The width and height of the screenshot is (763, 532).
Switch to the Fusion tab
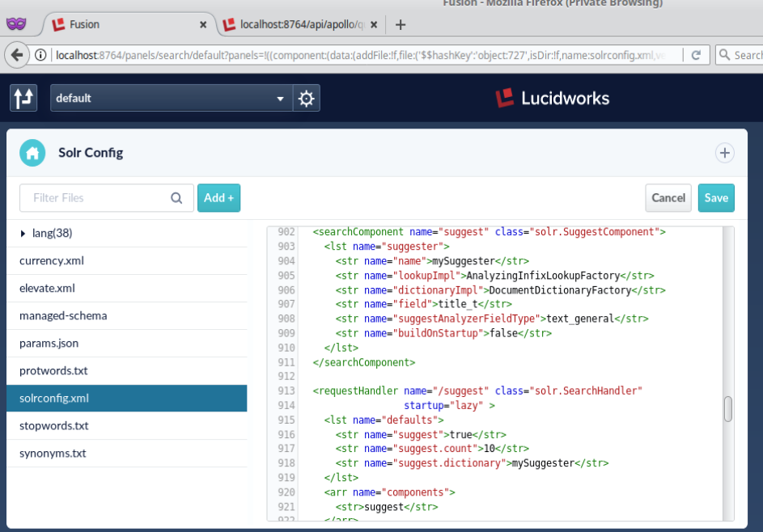tap(128, 24)
